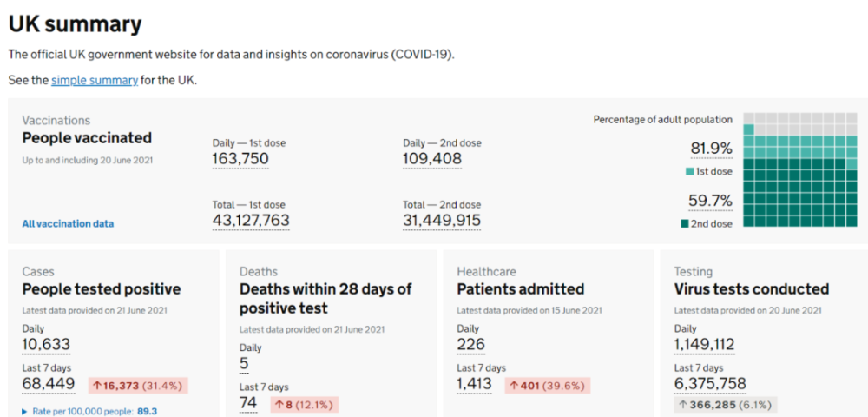Expand the Rate per 100,000 people section
The height and width of the screenshot is (417, 868).
24,411
